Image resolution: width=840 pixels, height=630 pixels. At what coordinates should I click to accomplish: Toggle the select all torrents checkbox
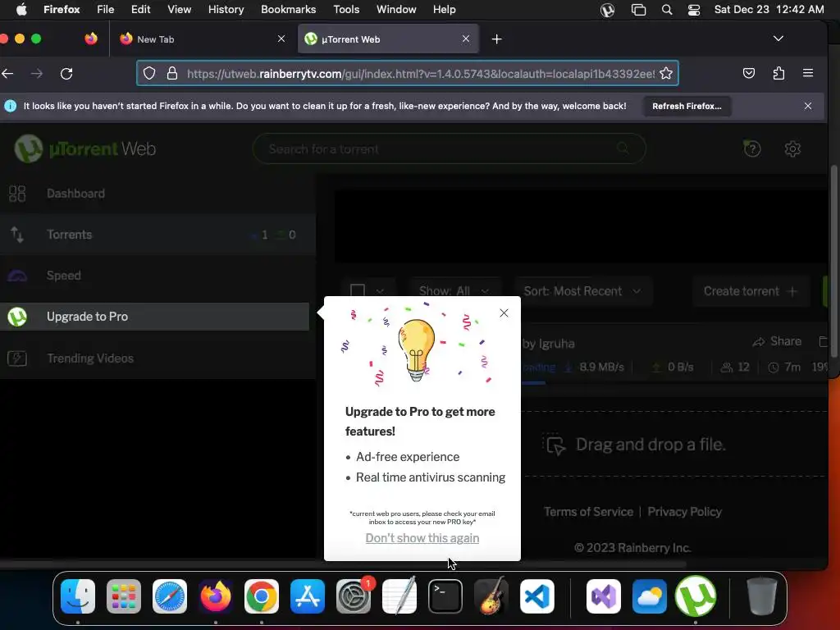[x=358, y=291]
